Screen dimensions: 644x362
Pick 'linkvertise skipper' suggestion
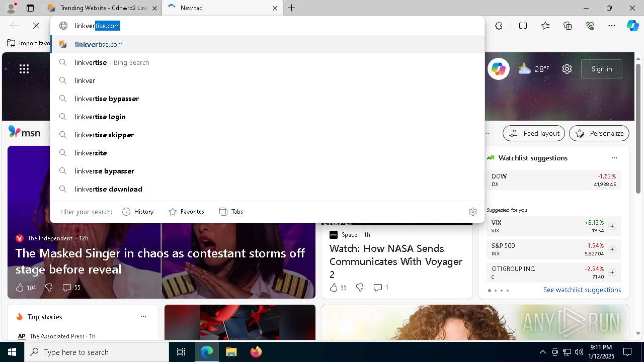point(267,135)
